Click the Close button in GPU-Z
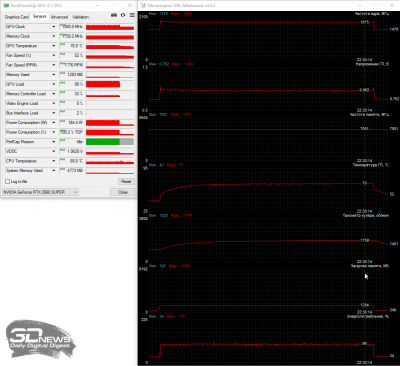Screen dimensions: 400x366 point(123,192)
